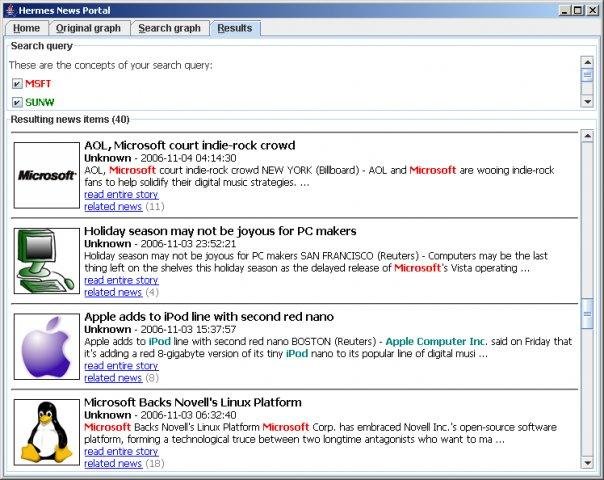Open related news for Novell Linux story

click(113, 463)
